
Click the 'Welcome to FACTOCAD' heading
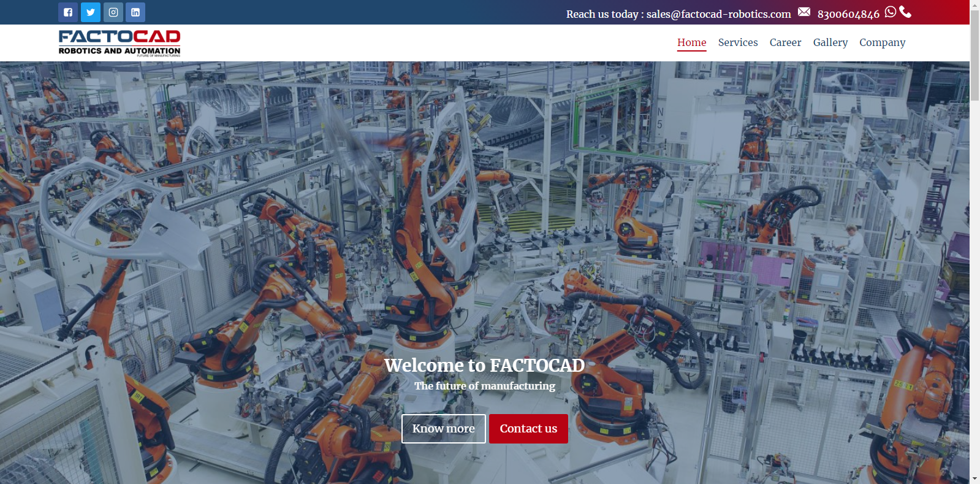tap(485, 366)
